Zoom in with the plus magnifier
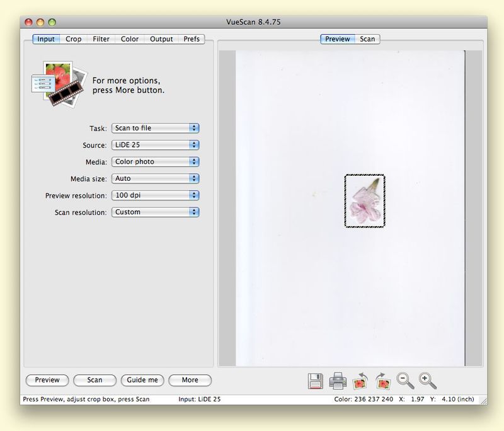Viewport: 504px width, 431px height. [x=427, y=381]
